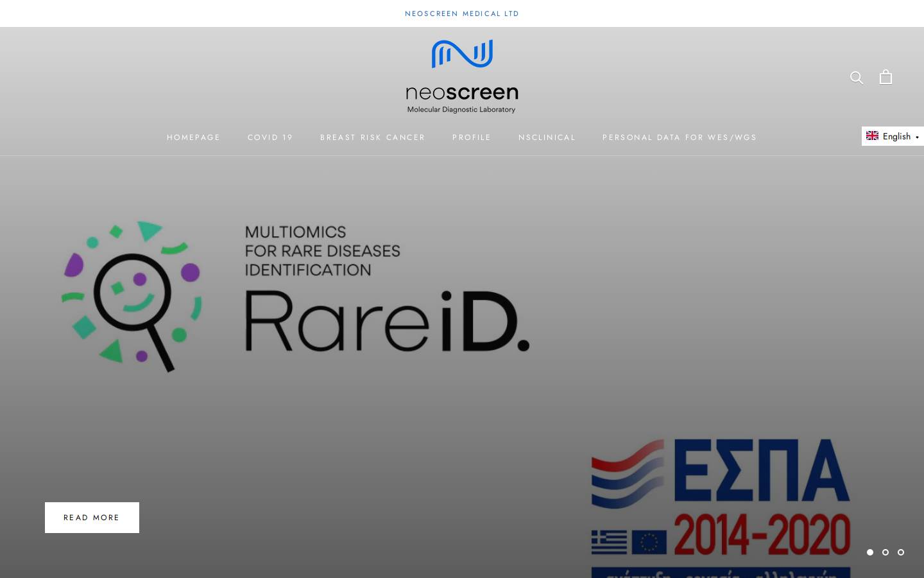Go to the Homepage menu item
Screen dimensions: 924x578
pyautogui.click(x=194, y=137)
